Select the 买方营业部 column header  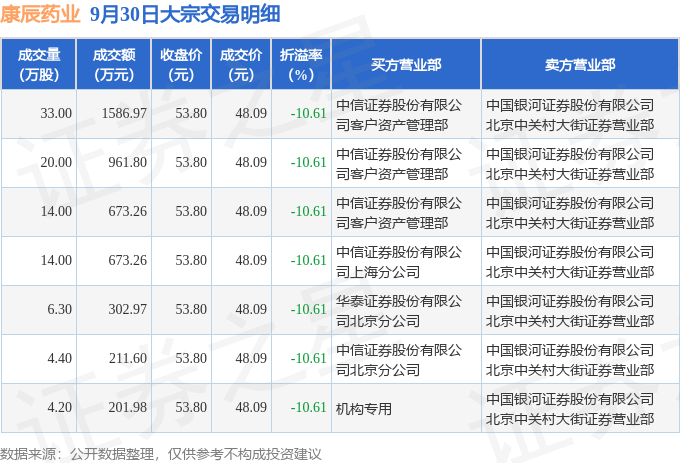(x=406, y=65)
